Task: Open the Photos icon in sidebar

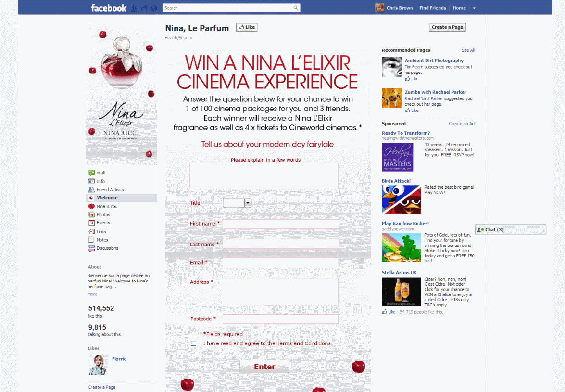Action: [91, 215]
